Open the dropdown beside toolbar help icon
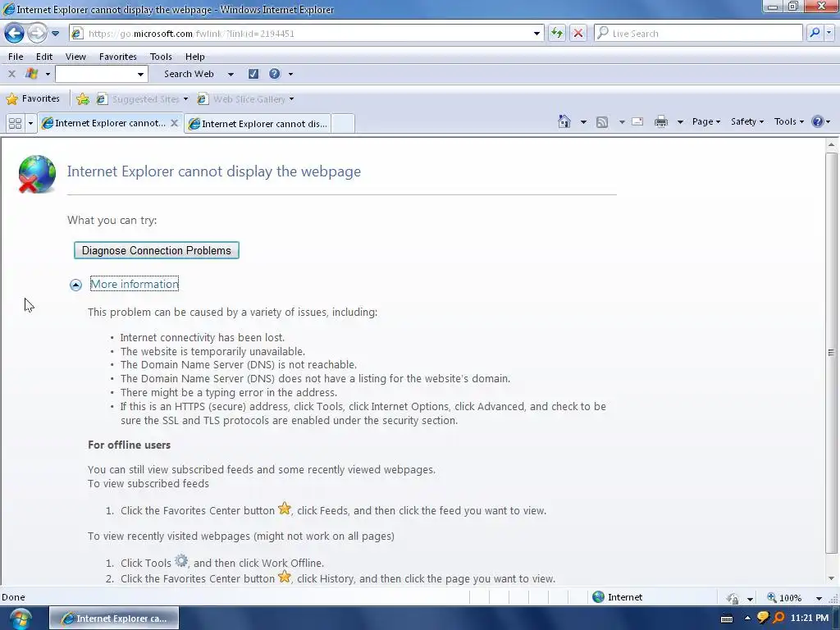The width and height of the screenshot is (840, 630). pyautogui.click(x=291, y=74)
